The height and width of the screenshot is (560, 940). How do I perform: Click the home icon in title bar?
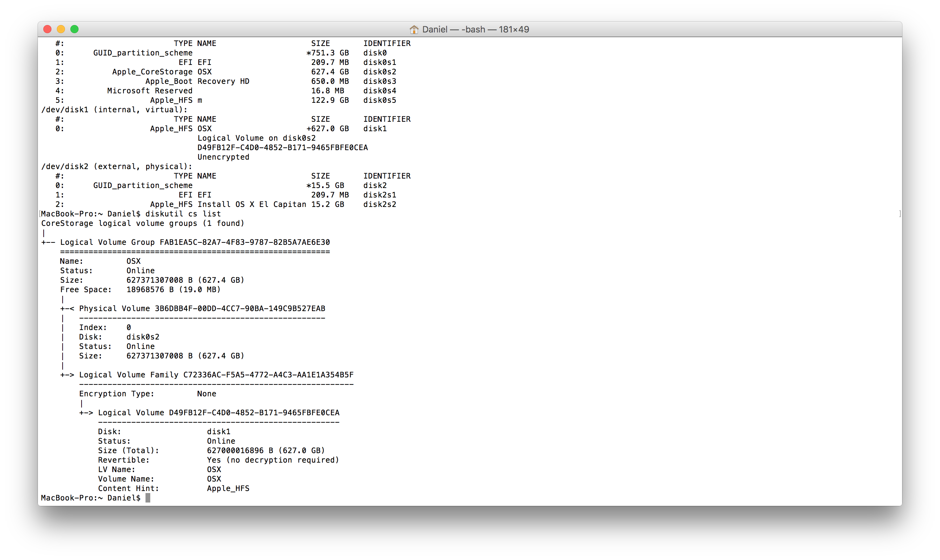[x=414, y=29]
